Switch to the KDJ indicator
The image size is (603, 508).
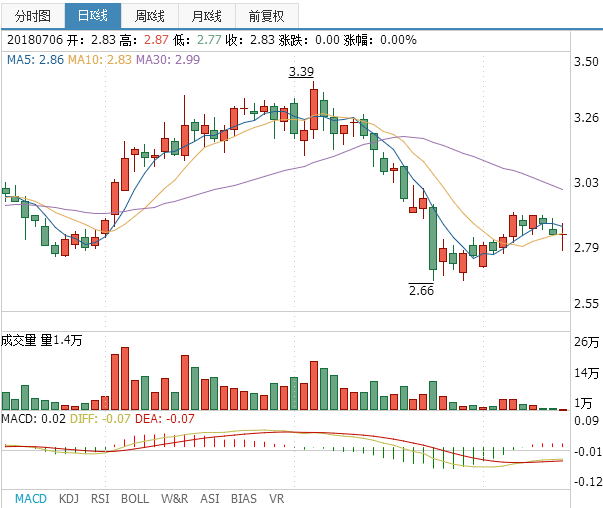click(x=69, y=498)
